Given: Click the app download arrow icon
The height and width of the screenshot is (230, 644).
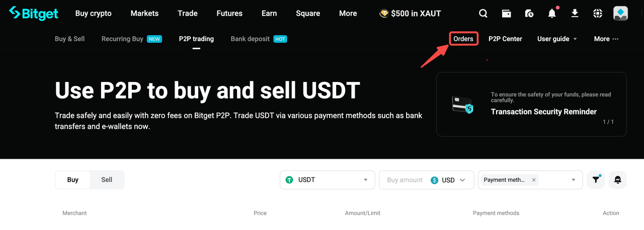Looking at the screenshot, I should pos(575,14).
